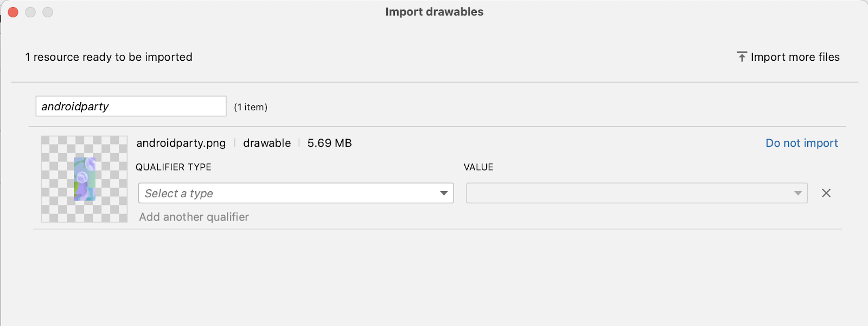Image resolution: width=868 pixels, height=326 pixels.
Task: Click the 'drawable' resource type label
Action: (x=267, y=143)
